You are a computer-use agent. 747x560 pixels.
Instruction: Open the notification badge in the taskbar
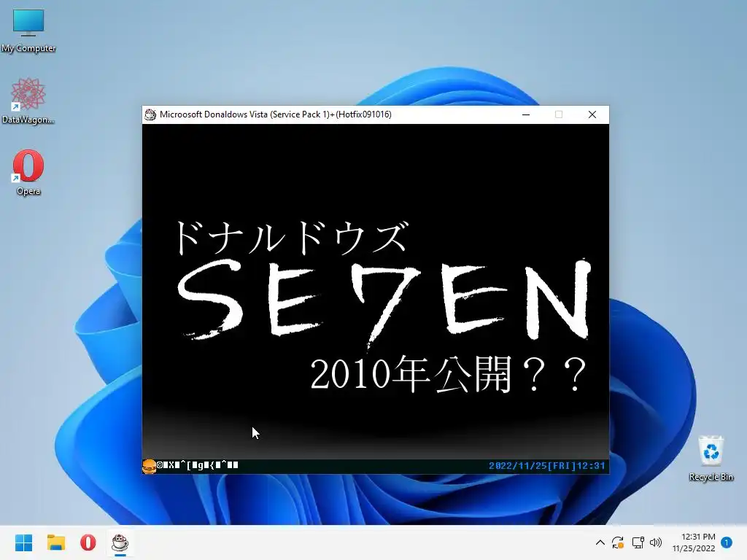point(727,542)
